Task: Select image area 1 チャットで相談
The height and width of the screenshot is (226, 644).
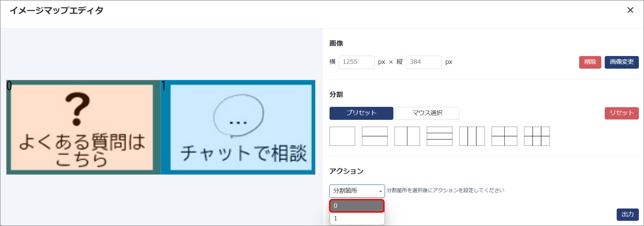Action: point(238,127)
